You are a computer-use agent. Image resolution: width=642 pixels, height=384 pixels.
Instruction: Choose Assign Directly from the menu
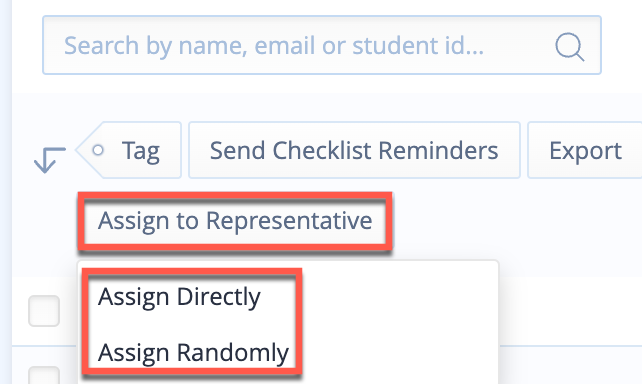coord(179,296)
